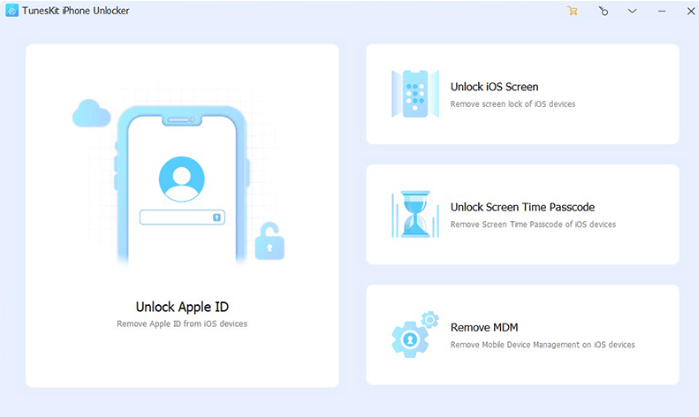
Task: Choose Unlock Screen Time Passcode
Action: coord(522,207)
